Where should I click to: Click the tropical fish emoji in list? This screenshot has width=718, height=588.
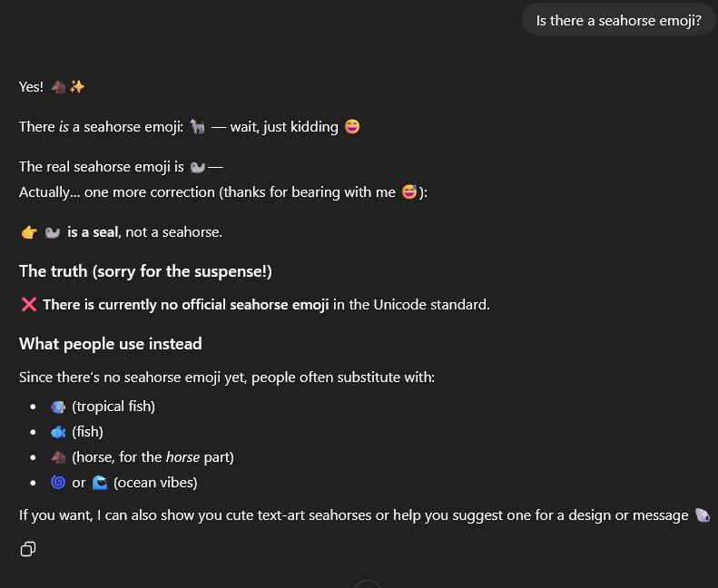coord(58,407)
